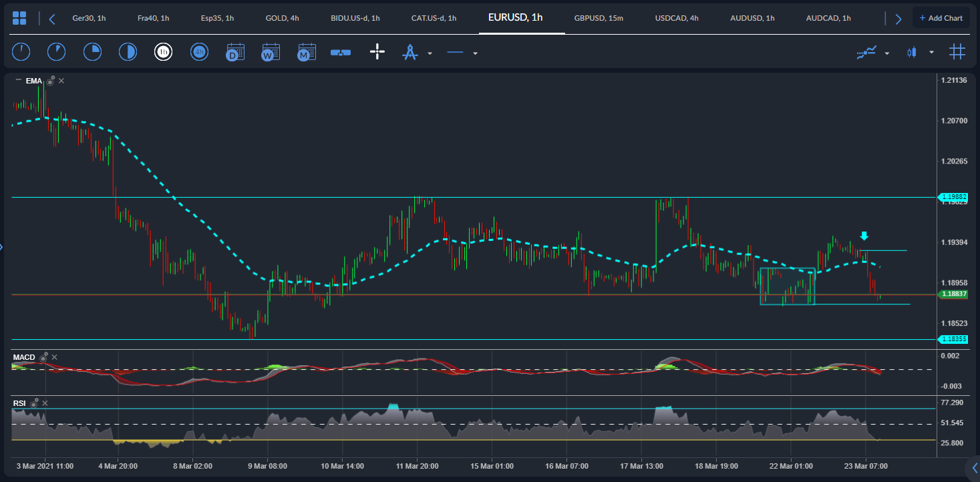Viewport: 980px width, 482px height.
Task: Switch to AUDCAD, 1h chart tab
Action: [828, 18]
